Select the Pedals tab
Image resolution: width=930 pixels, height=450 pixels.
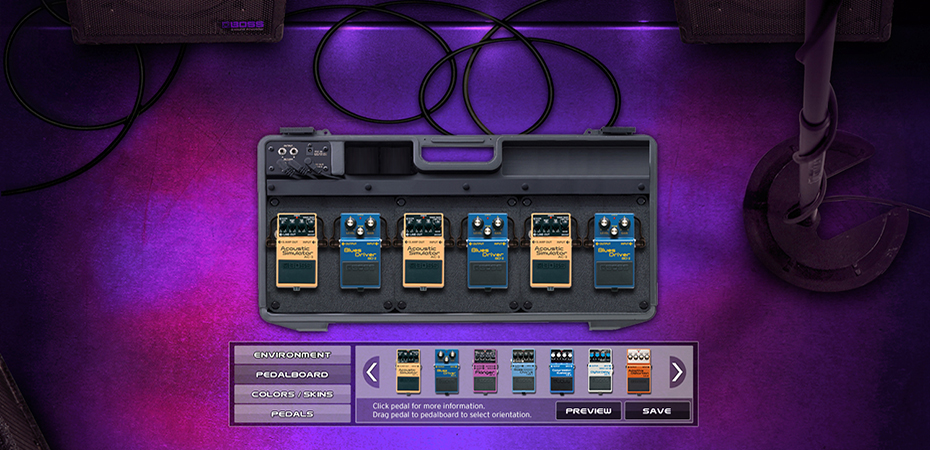coord(292,413)
